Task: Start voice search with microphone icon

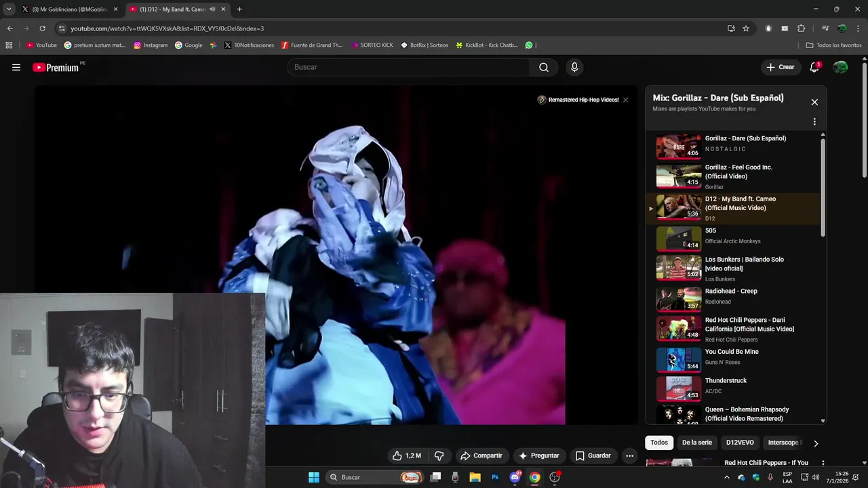Action: tap(574, 67)
